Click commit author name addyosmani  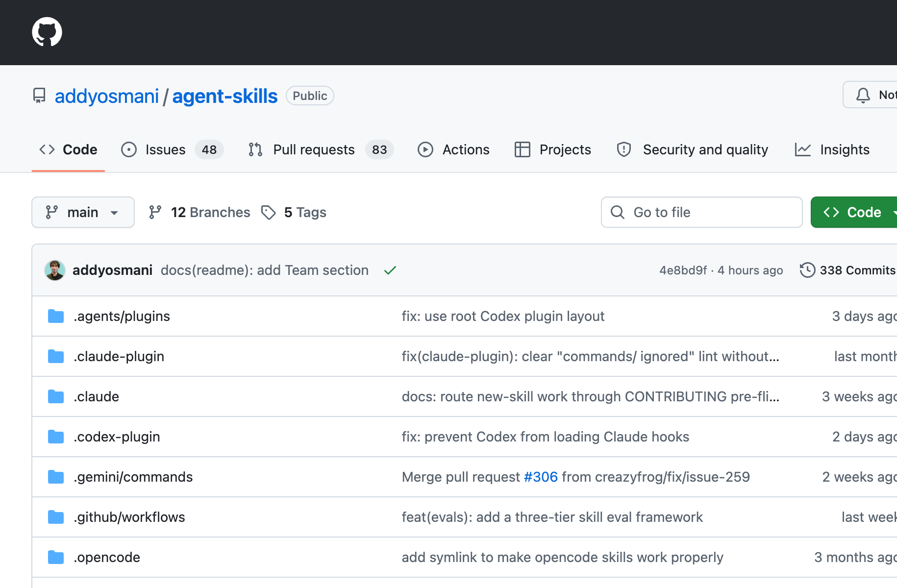[113, 270]
